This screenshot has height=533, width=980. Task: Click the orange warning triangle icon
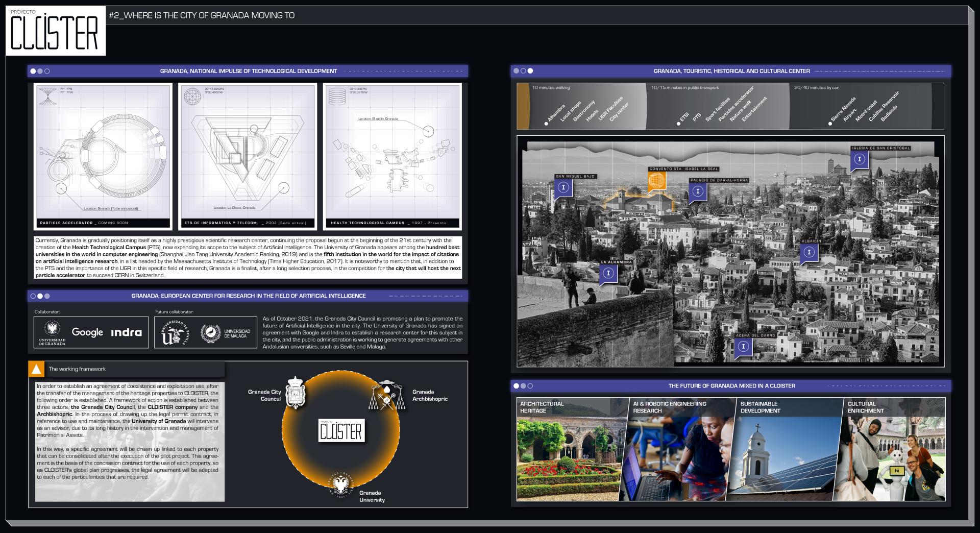(36, 369)
